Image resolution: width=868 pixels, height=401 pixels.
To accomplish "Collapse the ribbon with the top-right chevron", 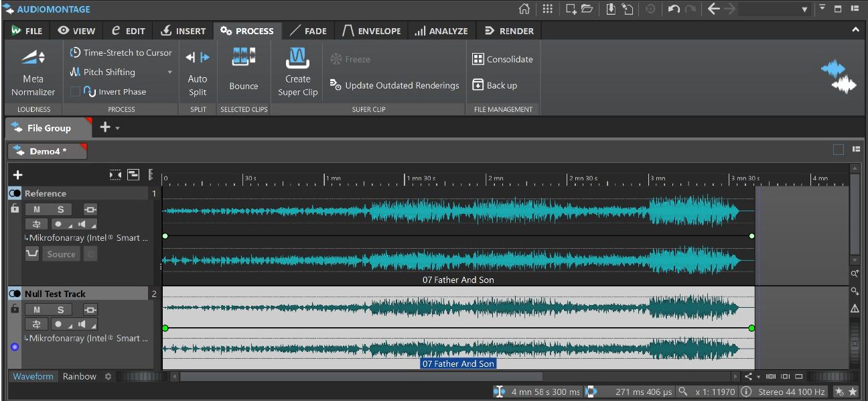I will 855,30.
